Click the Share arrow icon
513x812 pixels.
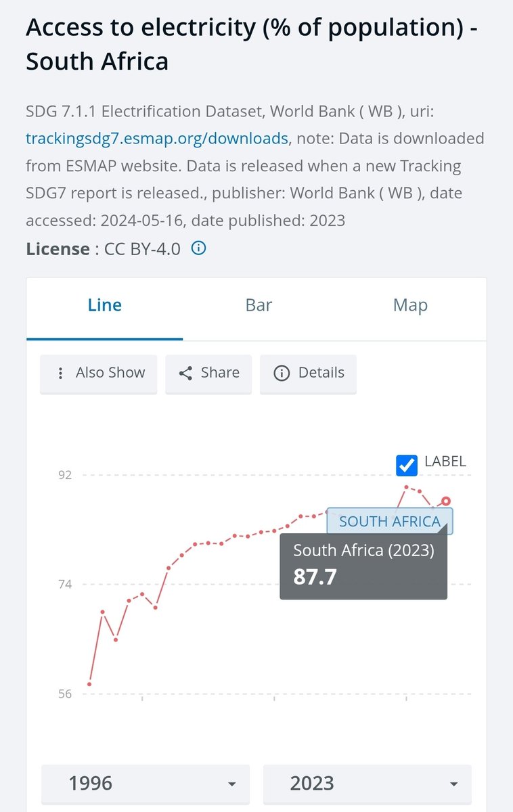coord(185,373)
